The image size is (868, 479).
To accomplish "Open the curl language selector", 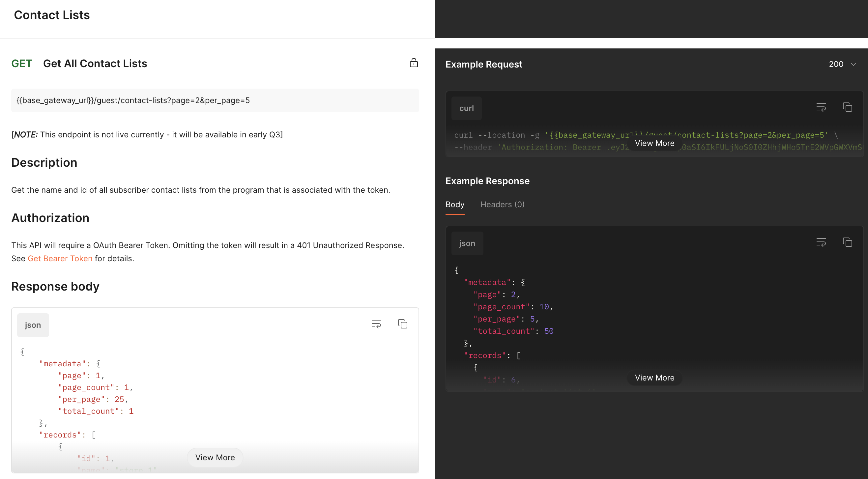I will pos(466,108).
